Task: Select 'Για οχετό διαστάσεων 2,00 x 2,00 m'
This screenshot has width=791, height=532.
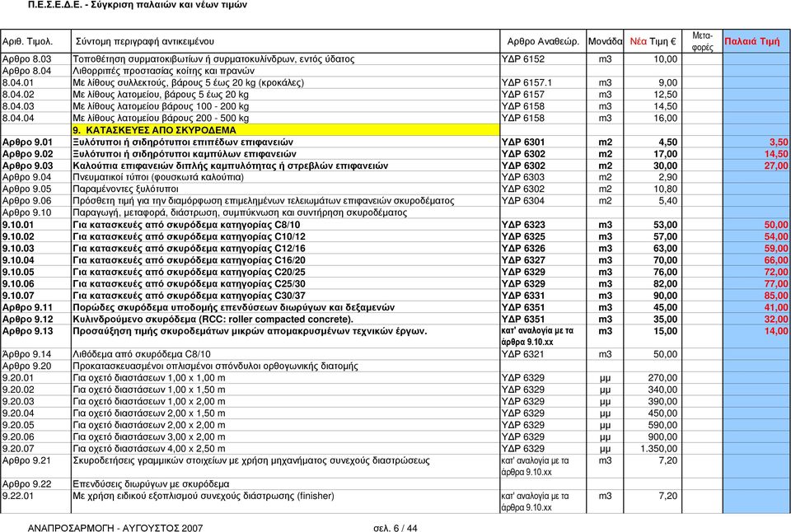Action: [149, 425]
